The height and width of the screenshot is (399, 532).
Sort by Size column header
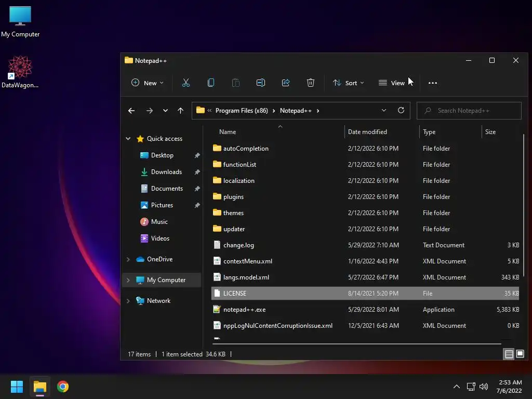click(490, 131)
